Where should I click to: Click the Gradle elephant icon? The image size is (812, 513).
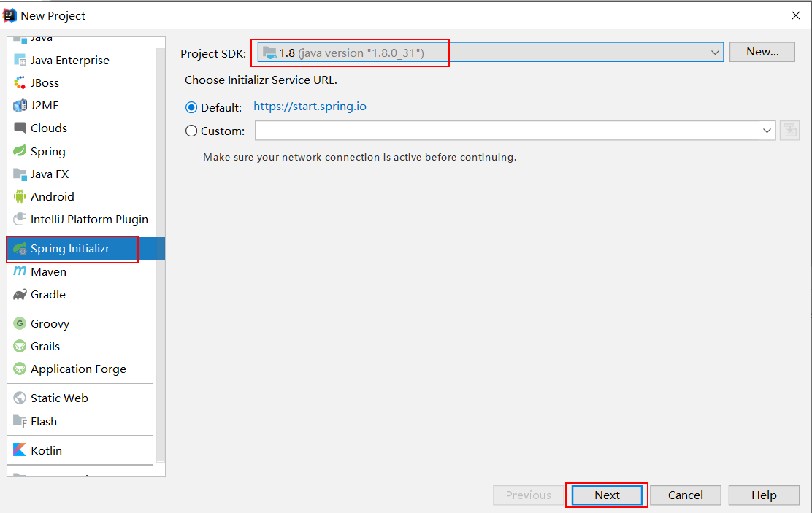(20, 295)
